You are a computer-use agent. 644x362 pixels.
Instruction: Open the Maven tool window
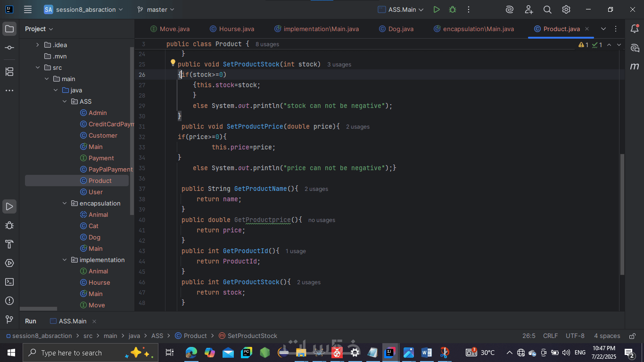635,66
